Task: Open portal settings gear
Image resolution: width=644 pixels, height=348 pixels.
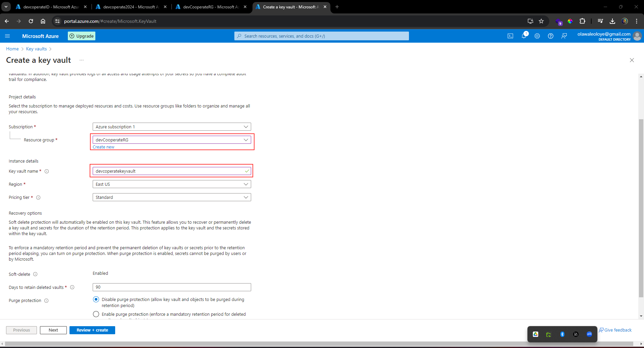Action: (x=537, y=36)
